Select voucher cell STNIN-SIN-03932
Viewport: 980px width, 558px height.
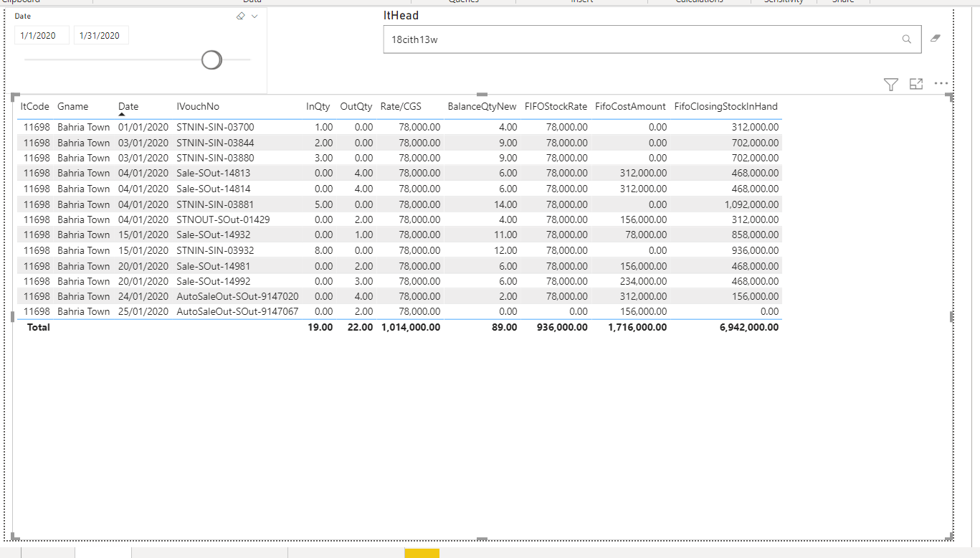(x=215, y=250)
